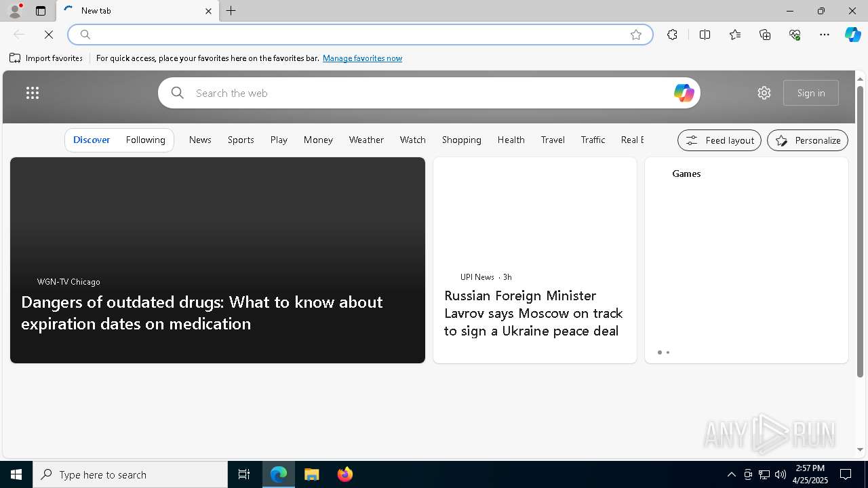This screenshot has height=488, width=868.
Task: Open the Copilot sidebar icon
Action: pos(852,35)
